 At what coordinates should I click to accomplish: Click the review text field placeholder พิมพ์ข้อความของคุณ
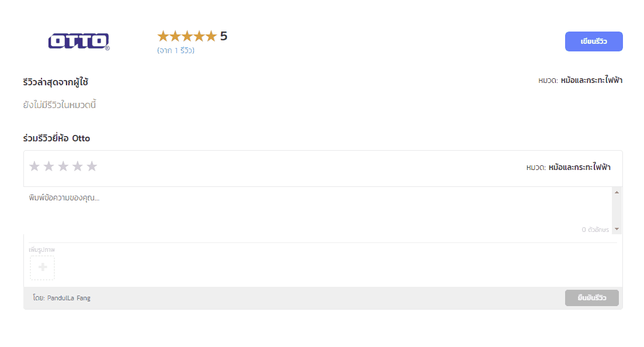point(64,198)
